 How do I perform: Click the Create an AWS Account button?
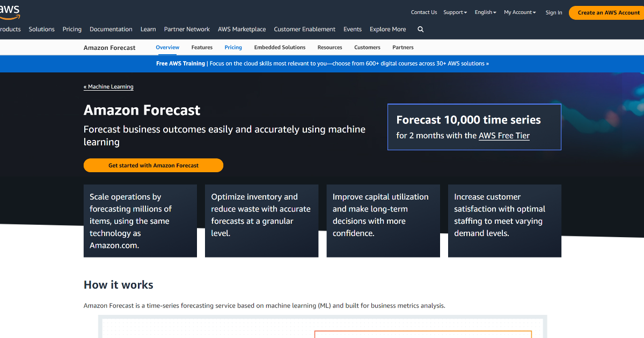coord(605,12)
